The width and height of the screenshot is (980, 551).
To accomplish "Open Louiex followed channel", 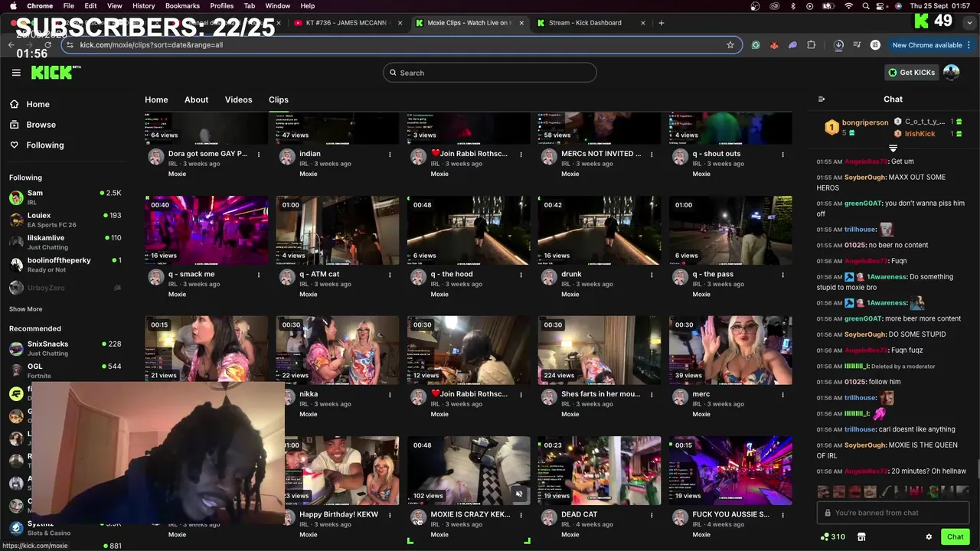I will pyautogui.click(x=65, y=220).
